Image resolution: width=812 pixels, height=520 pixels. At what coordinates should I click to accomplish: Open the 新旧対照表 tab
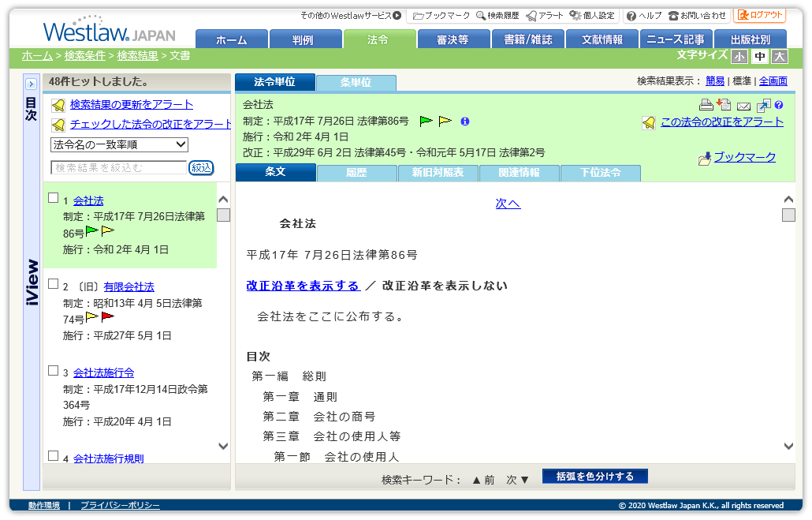[438, 173]
